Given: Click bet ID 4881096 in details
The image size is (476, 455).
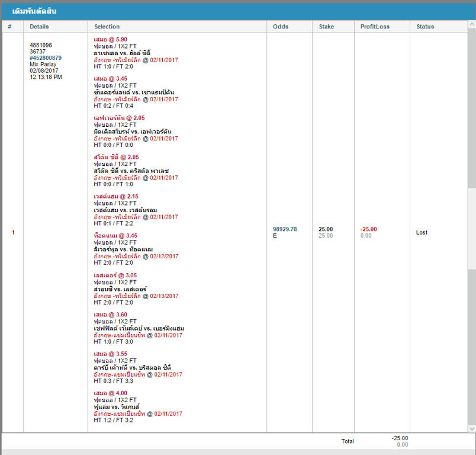Looking at the screenshot, I should (41, 45).
